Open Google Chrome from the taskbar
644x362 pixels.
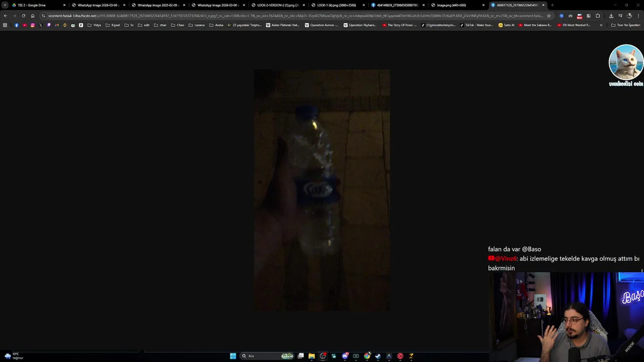point(367,356)
